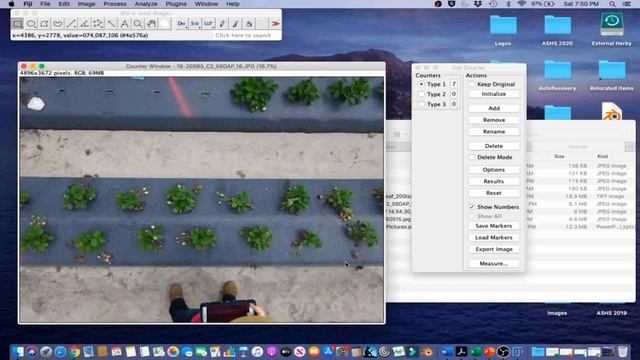Screen dimensions: 640x360
Task: Select the Text tool
Action: (124, 24)
